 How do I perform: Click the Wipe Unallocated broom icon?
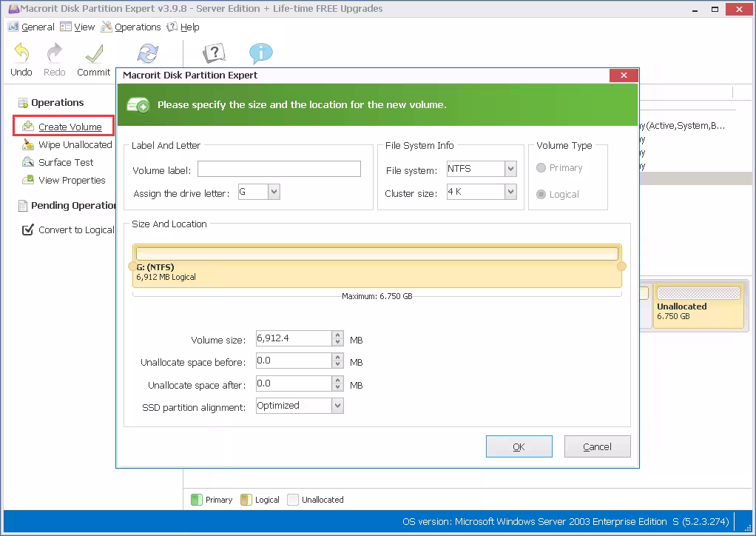point(28,144)
